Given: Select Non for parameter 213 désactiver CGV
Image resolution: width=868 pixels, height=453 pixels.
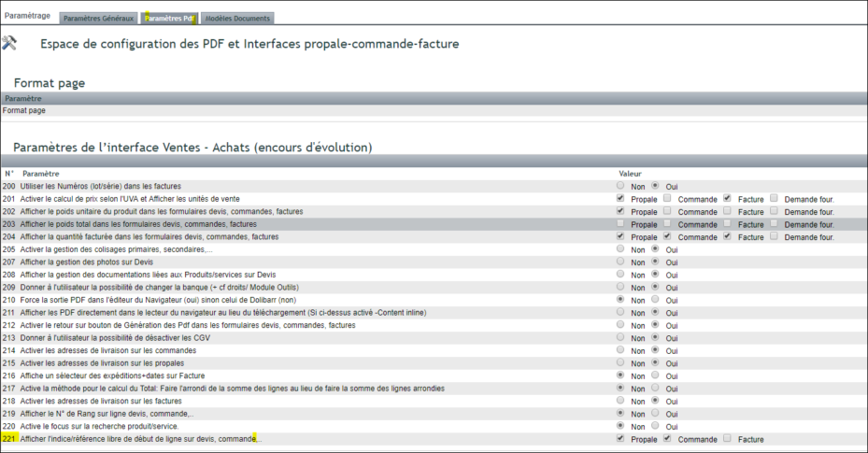Looking at the screenshot, I should tap(620, 337).
